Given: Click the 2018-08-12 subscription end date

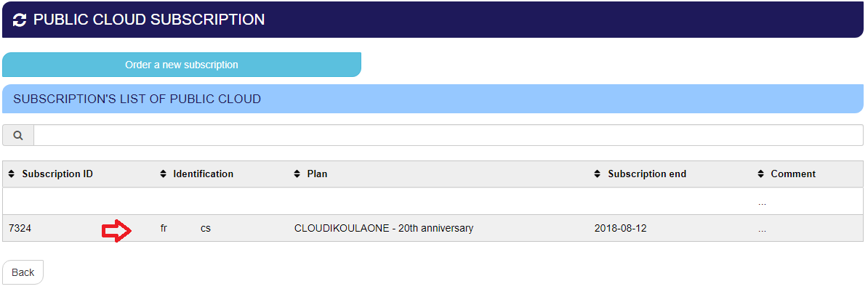Looking at the screenshot, I should coord(620,228).
